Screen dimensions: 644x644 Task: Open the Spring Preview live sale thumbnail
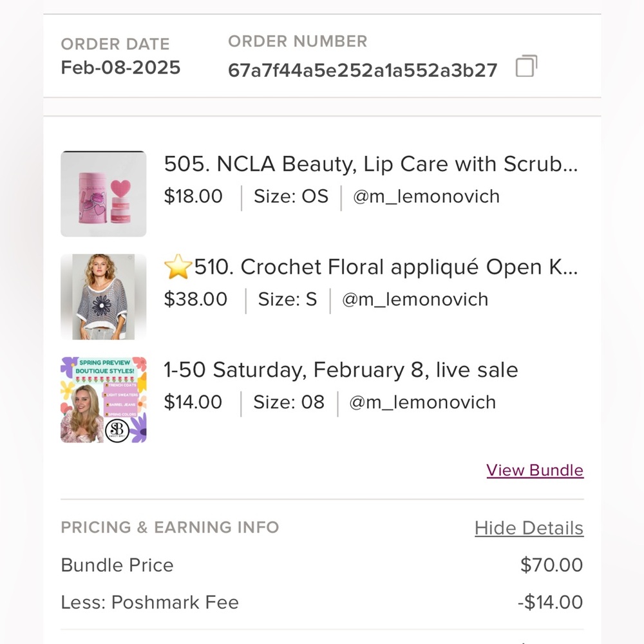point(103,399)
